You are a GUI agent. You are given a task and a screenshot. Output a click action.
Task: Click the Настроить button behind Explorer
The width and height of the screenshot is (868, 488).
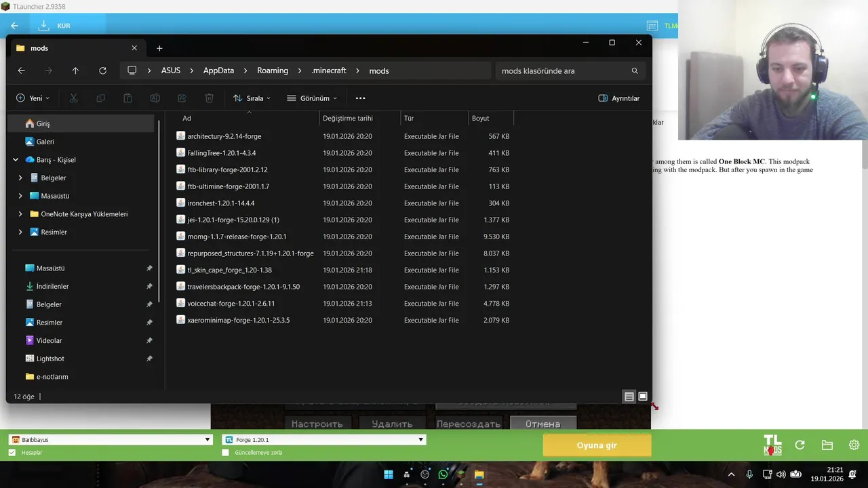pyautogui.click(x=317, y=424)
